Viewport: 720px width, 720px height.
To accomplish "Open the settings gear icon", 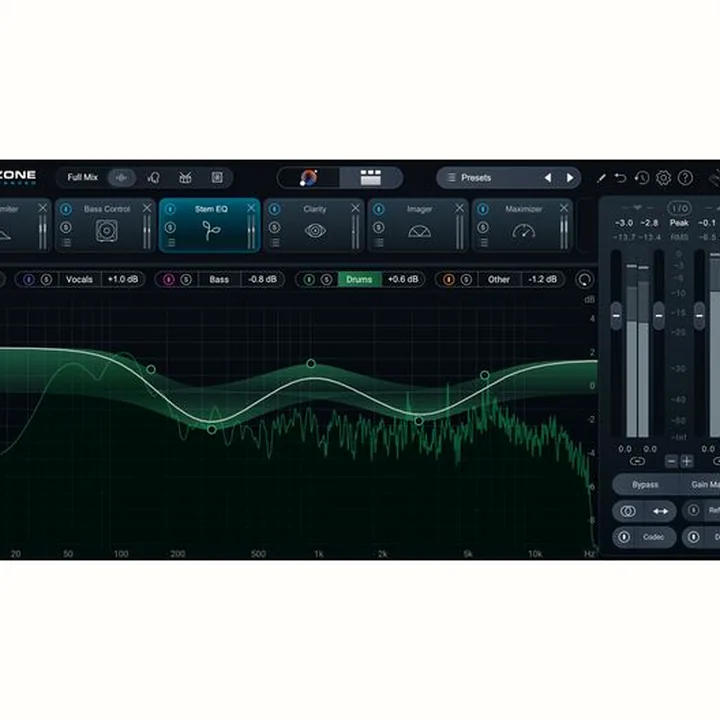I will pos(663,178).
